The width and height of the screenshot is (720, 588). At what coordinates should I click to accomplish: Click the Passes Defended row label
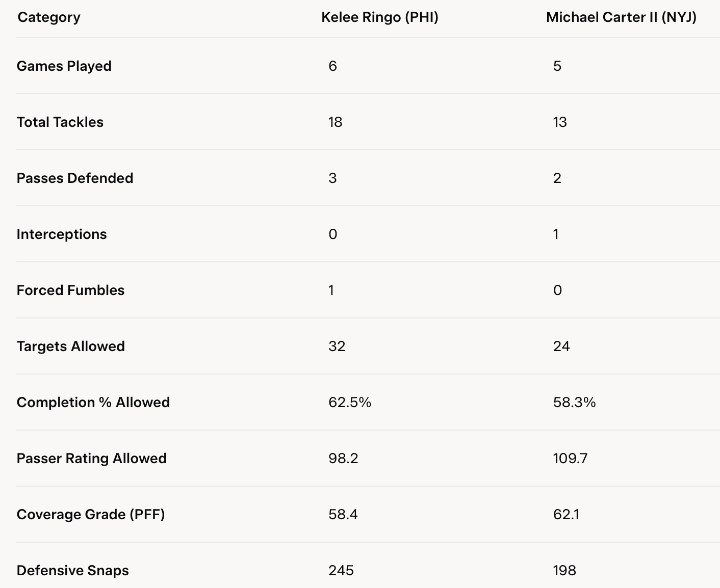[75, 178]
